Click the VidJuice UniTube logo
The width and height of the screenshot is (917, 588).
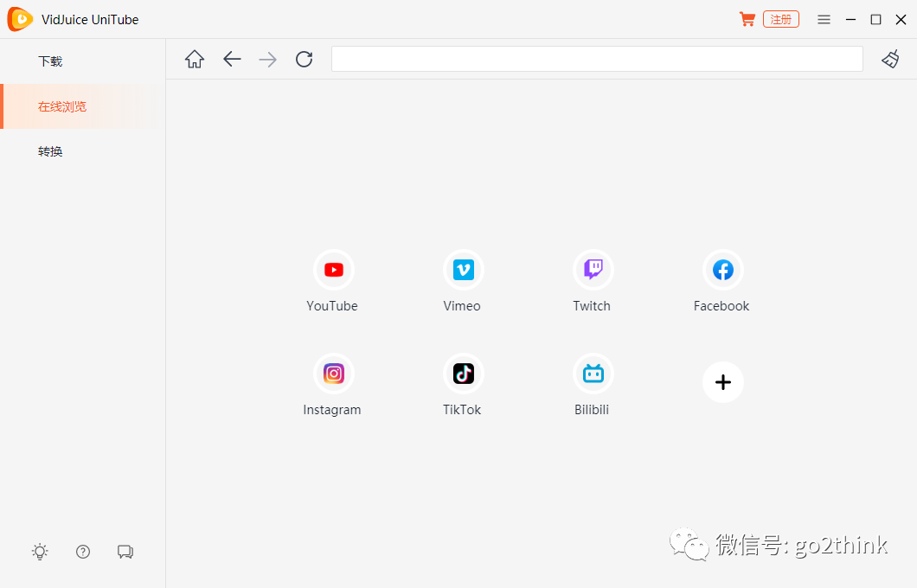20,19
